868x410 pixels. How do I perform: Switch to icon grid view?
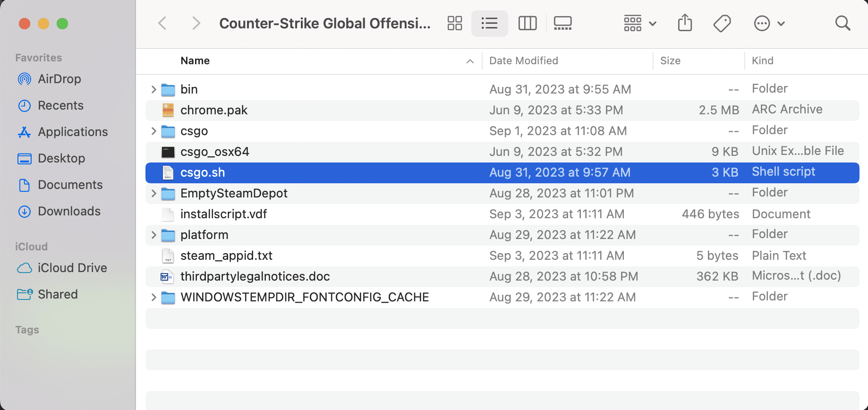454,23
